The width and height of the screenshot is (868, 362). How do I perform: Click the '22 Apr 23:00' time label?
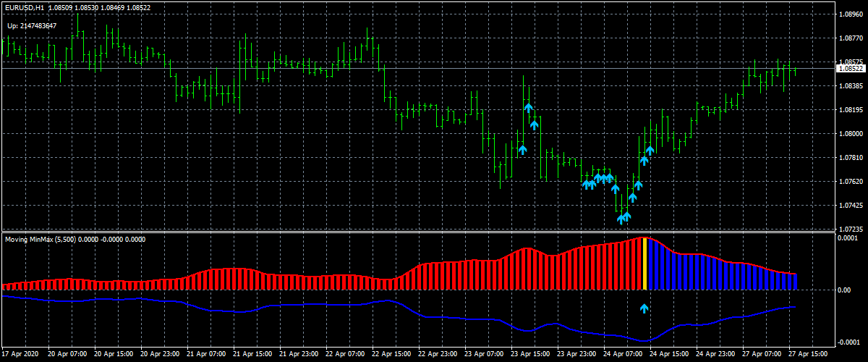(438, 355)
